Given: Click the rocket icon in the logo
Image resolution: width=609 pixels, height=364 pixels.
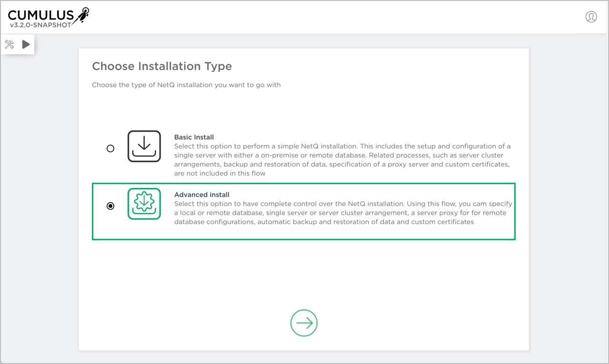Looking at the screenshot, I should pyautogui.click(x=83, y=14).
